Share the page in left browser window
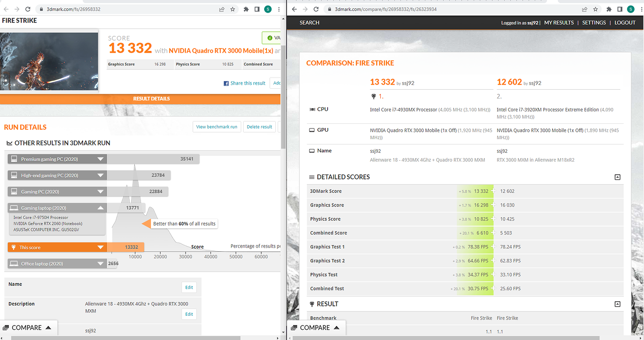The height and width of the screenshot is (340, 644). point(221,9)
